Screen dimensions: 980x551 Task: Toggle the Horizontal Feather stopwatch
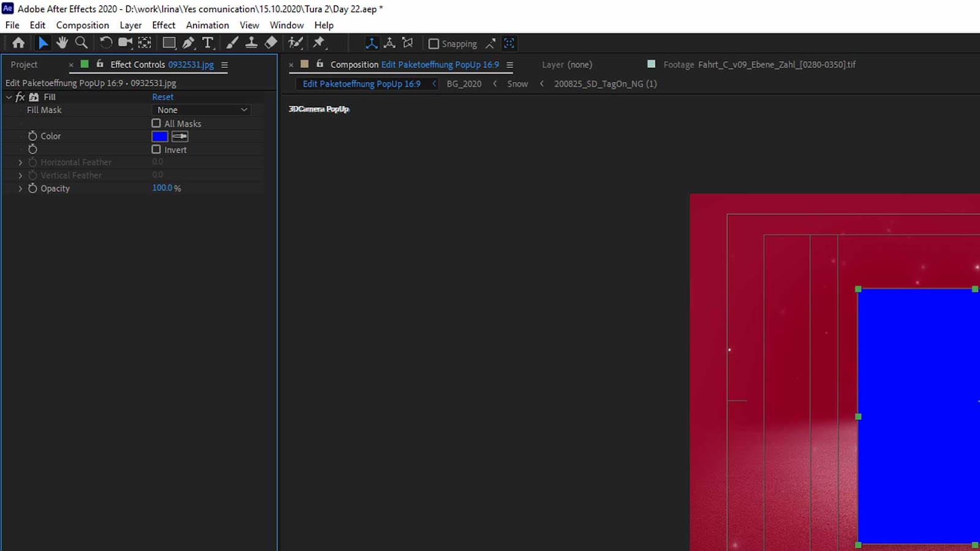(32, 162)
